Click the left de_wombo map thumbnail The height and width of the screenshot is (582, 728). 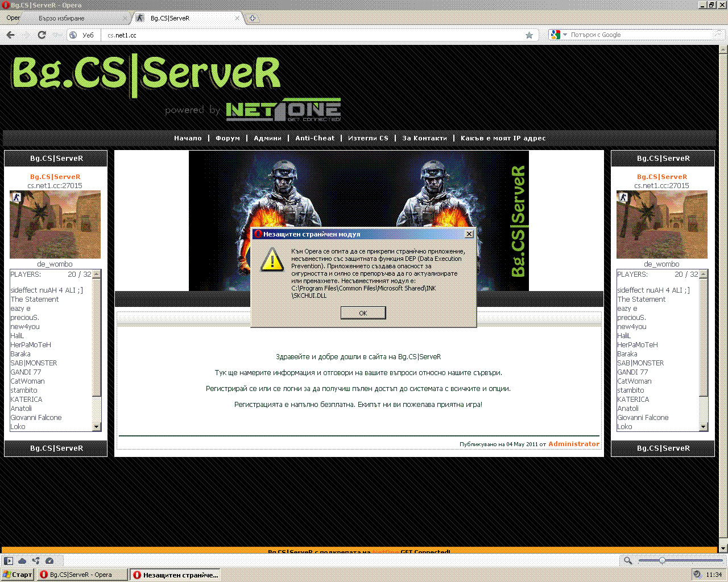[55, 225]
